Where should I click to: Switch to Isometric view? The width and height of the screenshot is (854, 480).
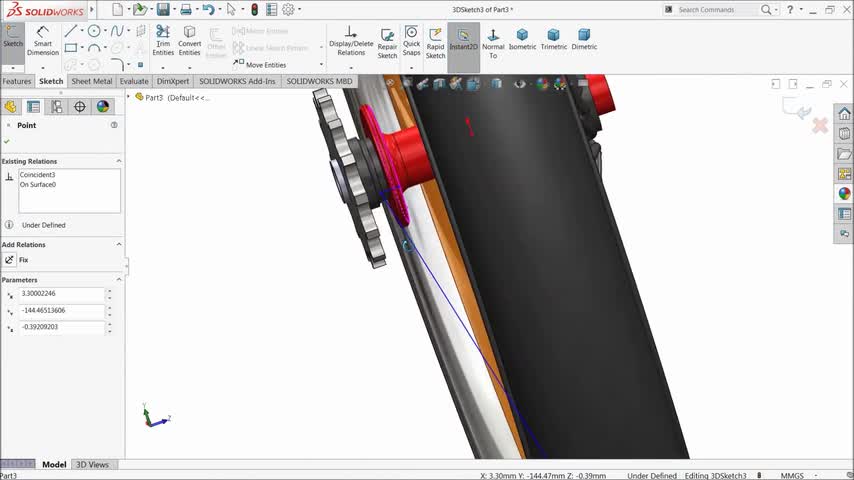(522, 39)
